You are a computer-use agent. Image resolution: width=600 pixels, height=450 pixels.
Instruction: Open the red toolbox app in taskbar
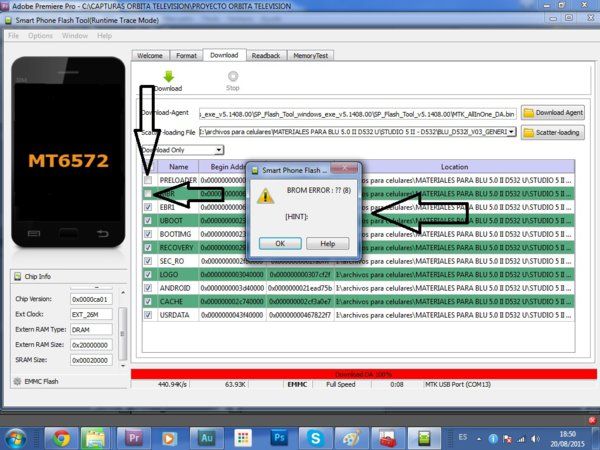387,438
